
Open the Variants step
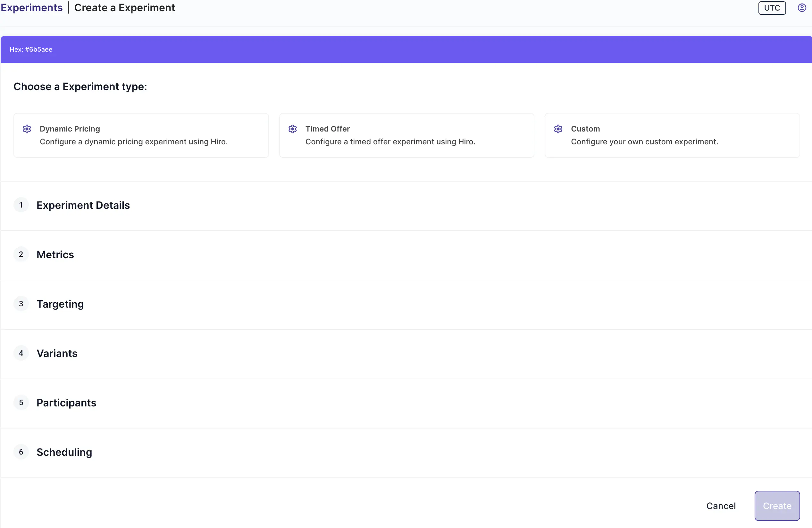(57, 353)
